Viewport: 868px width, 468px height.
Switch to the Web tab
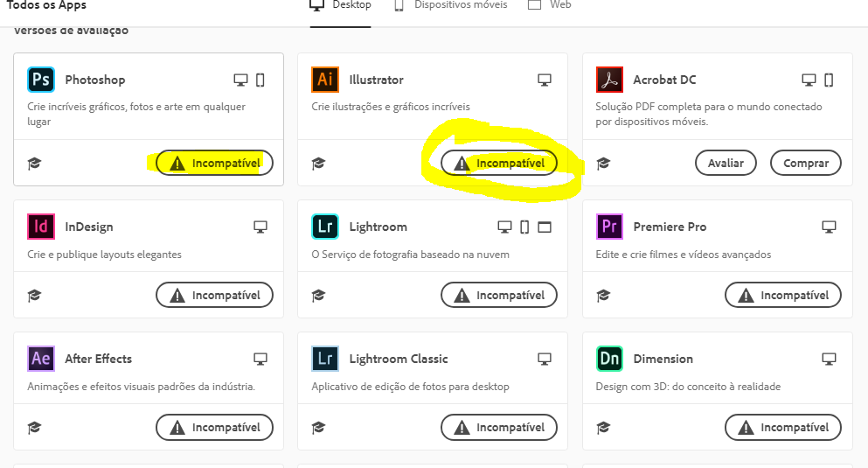tap(549, 5)
